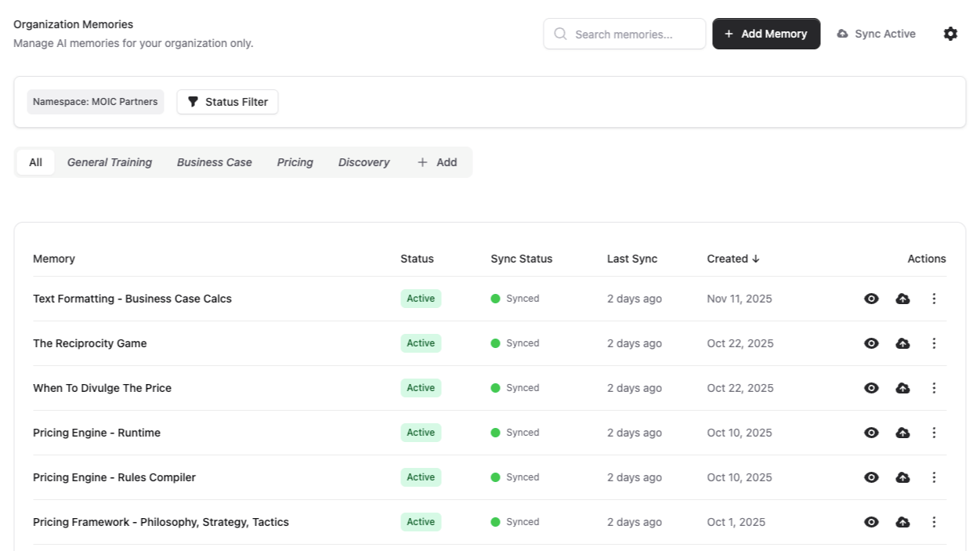This screenshot has height=551, width=980.
Task: Open the settings gear icon
Action: click(950, 34)
